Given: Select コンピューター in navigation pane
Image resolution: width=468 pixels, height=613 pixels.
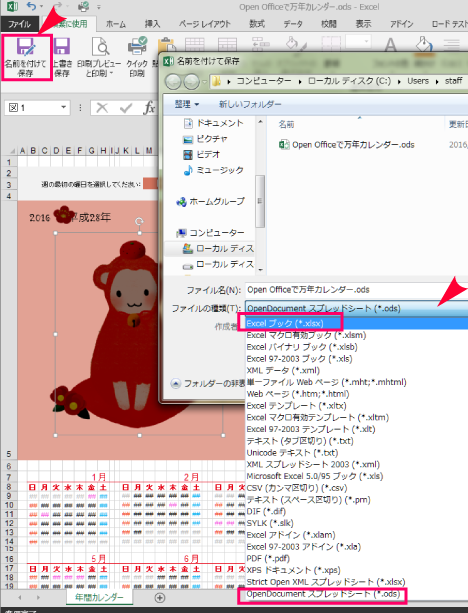Looking at the screenshot, I should [210, 233].
